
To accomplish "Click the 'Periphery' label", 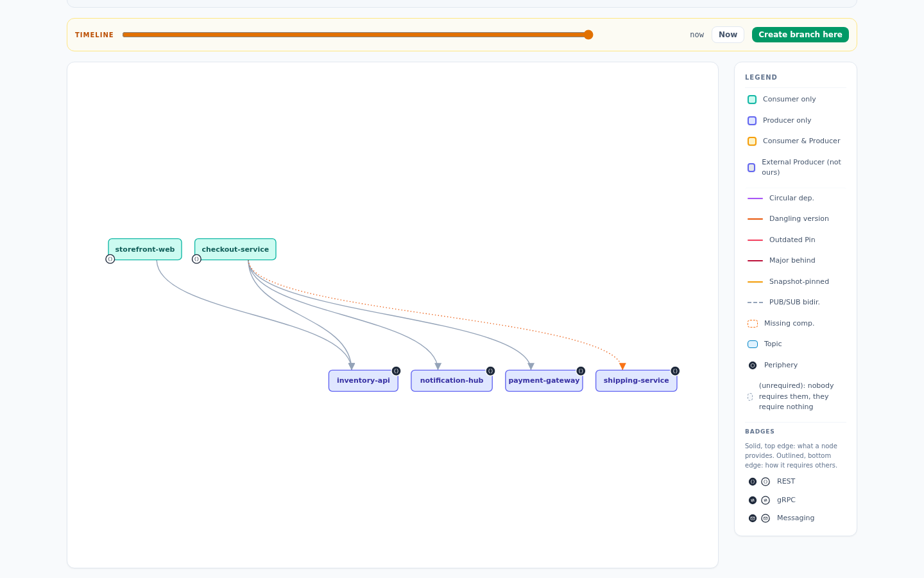I will point(781,365).
